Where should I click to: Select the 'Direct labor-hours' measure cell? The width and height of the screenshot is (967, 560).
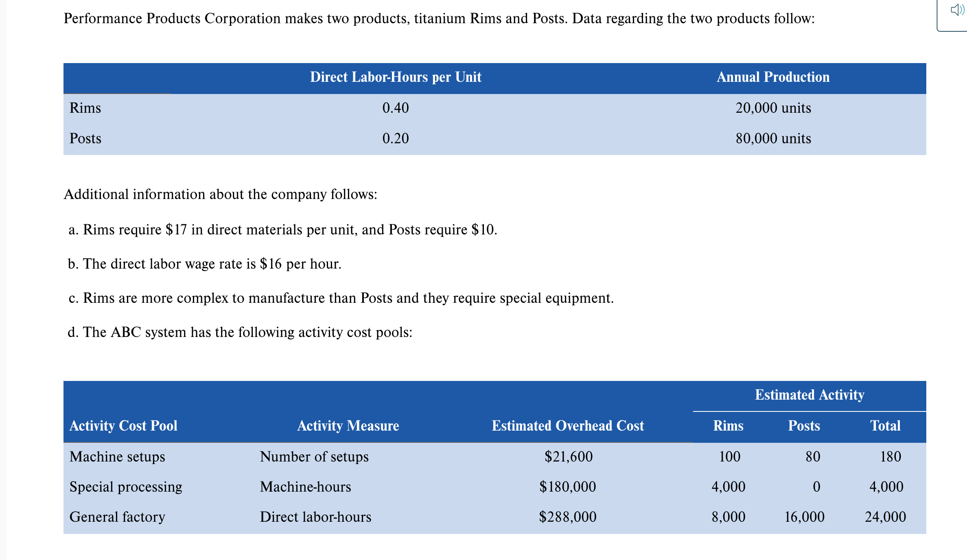coord(315,517)
